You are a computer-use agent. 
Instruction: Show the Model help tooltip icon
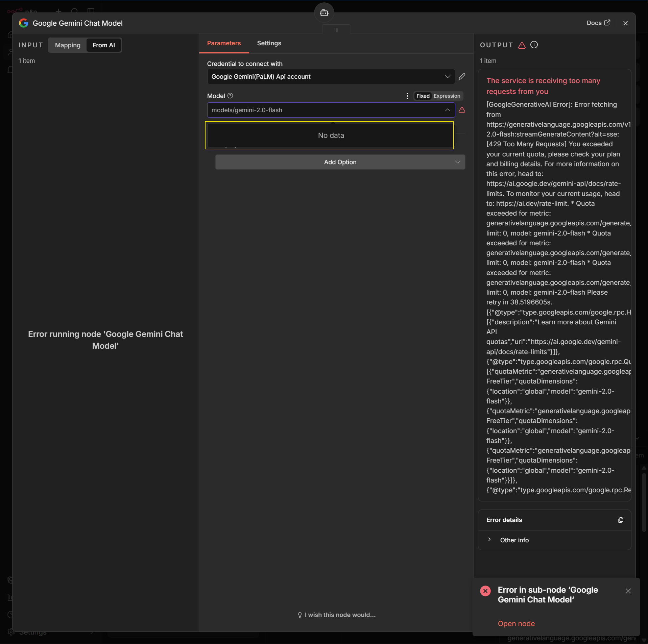tap(230, 96)
